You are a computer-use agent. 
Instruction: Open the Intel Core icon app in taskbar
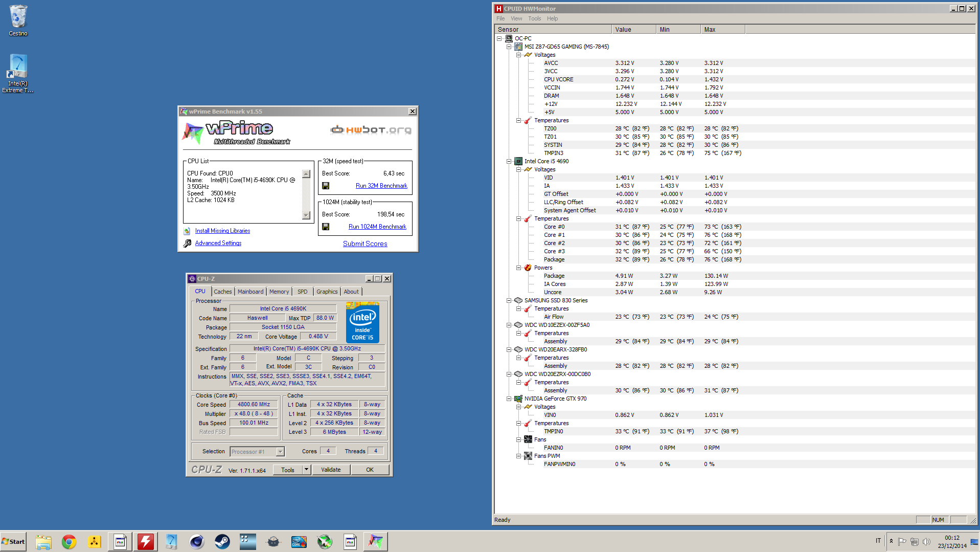coord(299,542)
